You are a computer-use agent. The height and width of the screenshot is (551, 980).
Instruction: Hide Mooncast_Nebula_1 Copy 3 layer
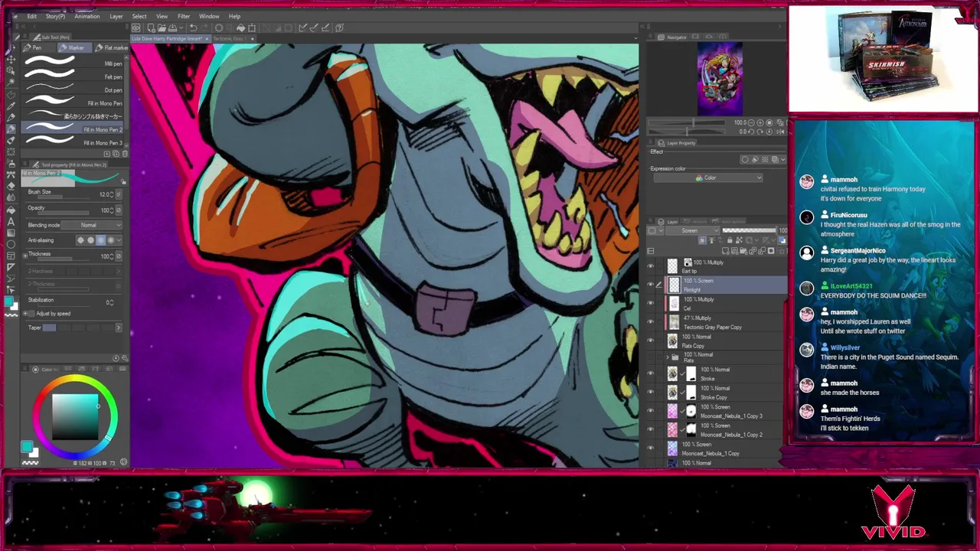tap(650, 411)
